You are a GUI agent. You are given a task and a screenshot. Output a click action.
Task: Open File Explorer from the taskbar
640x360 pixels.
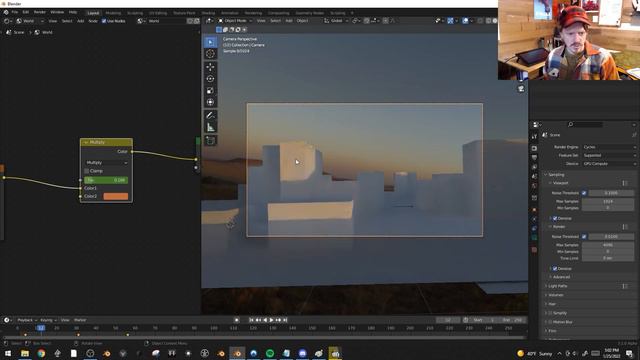(25, 353)
